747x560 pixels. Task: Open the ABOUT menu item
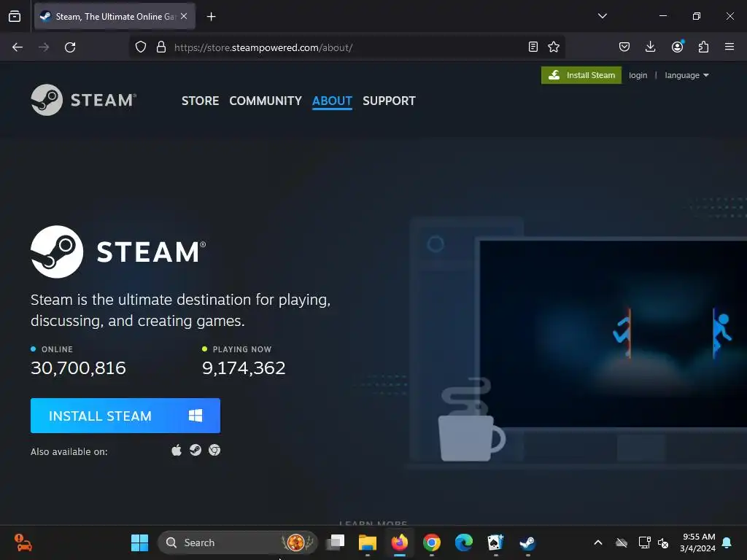[x=332, y=101]
